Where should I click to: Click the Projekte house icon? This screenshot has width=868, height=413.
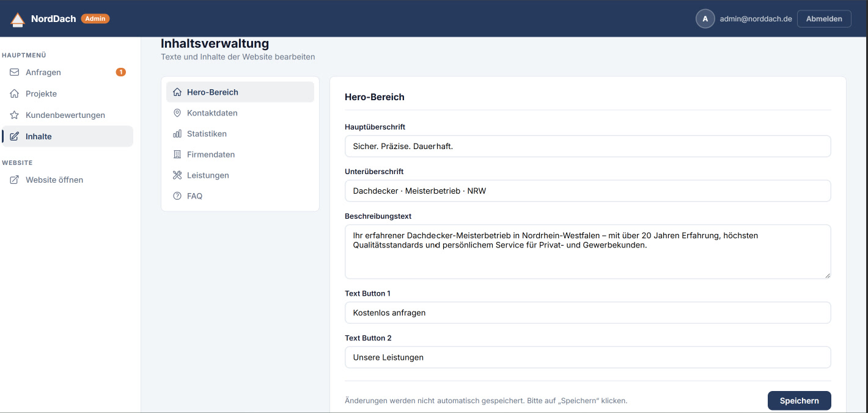tap(15, 93)
